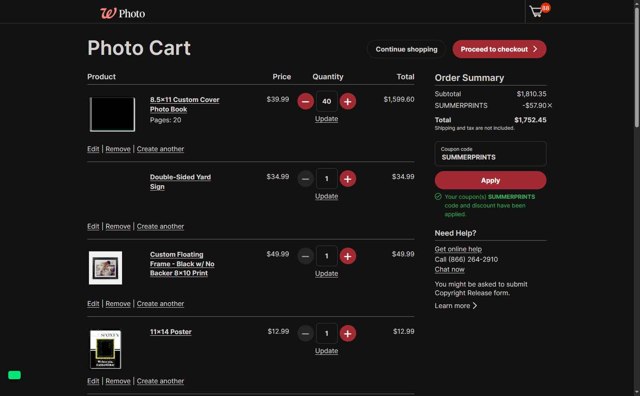Create another 11×14 Poster

tap(160, 381)
